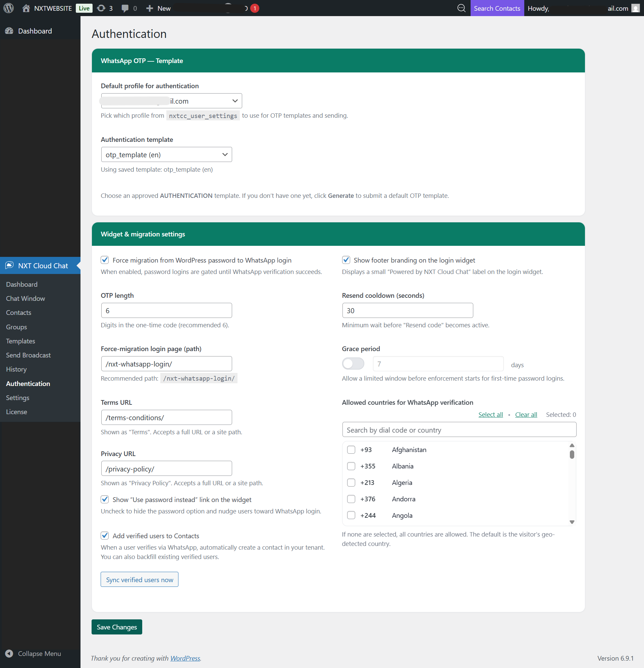Screen dimensions: 644x668
Task: Click the Save Changes button
Action: tap(117, 627)
